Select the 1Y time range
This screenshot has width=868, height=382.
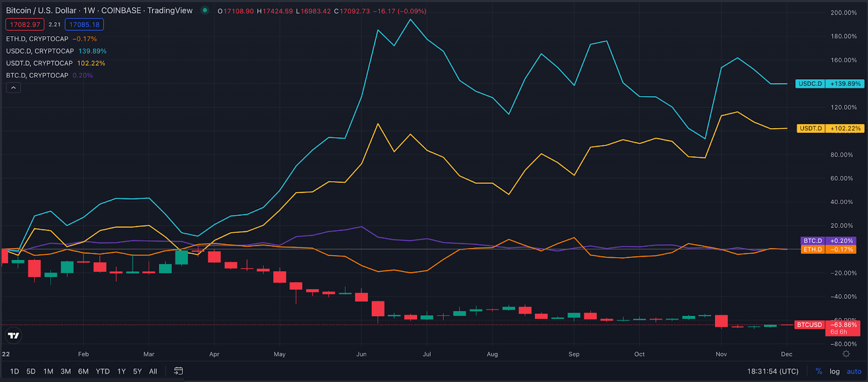coord(122,371)
